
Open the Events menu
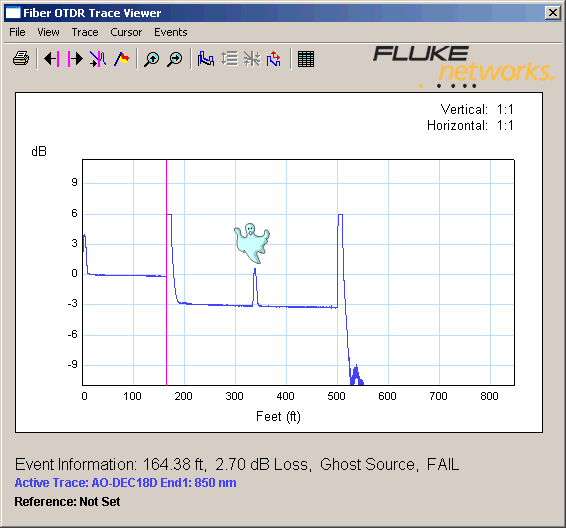tap(171, 32)
